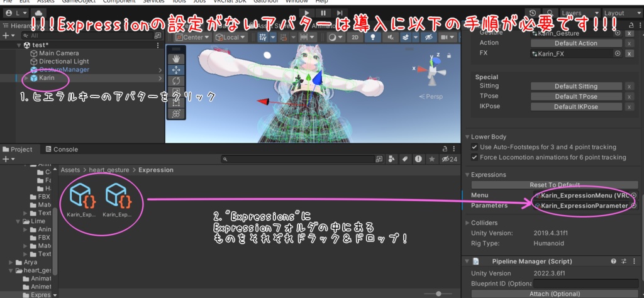Image resolution: width=644 pixels, height=298 pixels.
Task: Click the Attach (Optional) button
Action: 555,294
